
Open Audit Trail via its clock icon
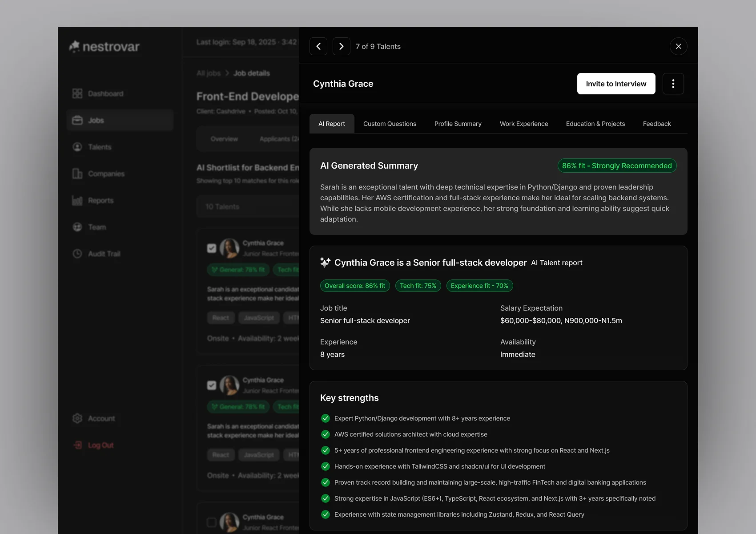(77, 254)
